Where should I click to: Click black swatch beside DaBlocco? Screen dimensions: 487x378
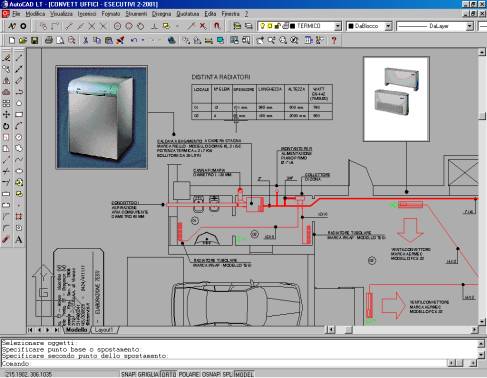coord(351,26)
